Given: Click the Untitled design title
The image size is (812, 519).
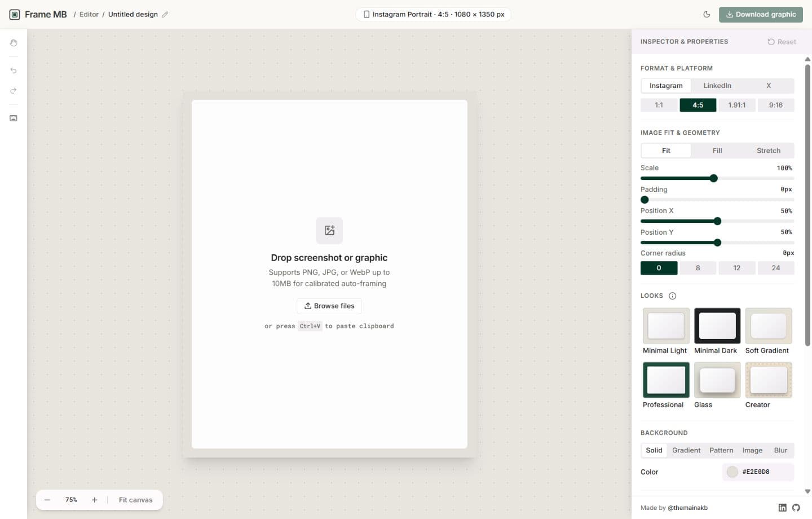Looking at the screenshot, I should point(133,15).
